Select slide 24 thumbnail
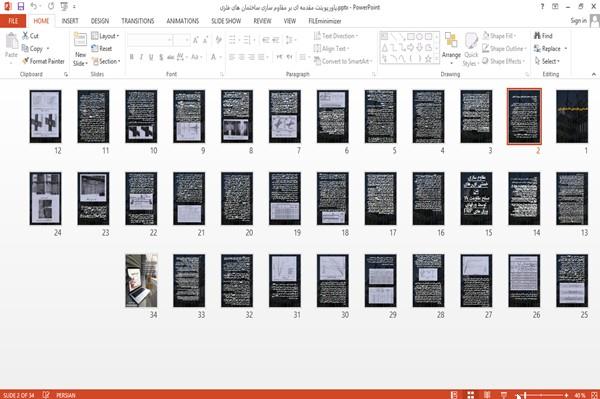The width and height of the screenshot is (600, 399). click(45, 198)
